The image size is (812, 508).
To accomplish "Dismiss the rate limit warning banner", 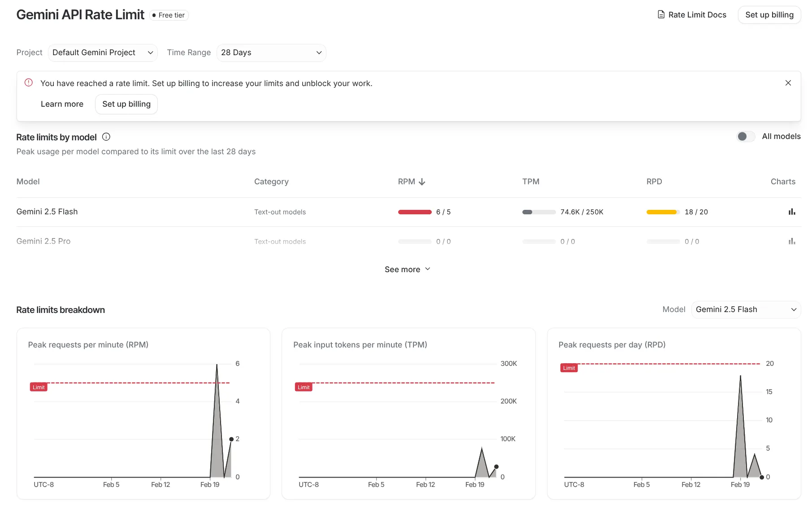I will point(788,83).
